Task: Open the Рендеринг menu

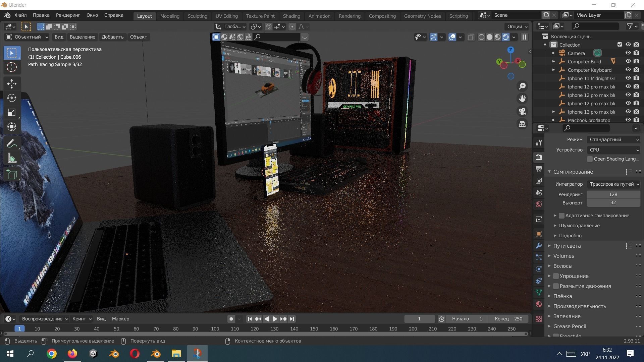Action: [x=68, y=15]
